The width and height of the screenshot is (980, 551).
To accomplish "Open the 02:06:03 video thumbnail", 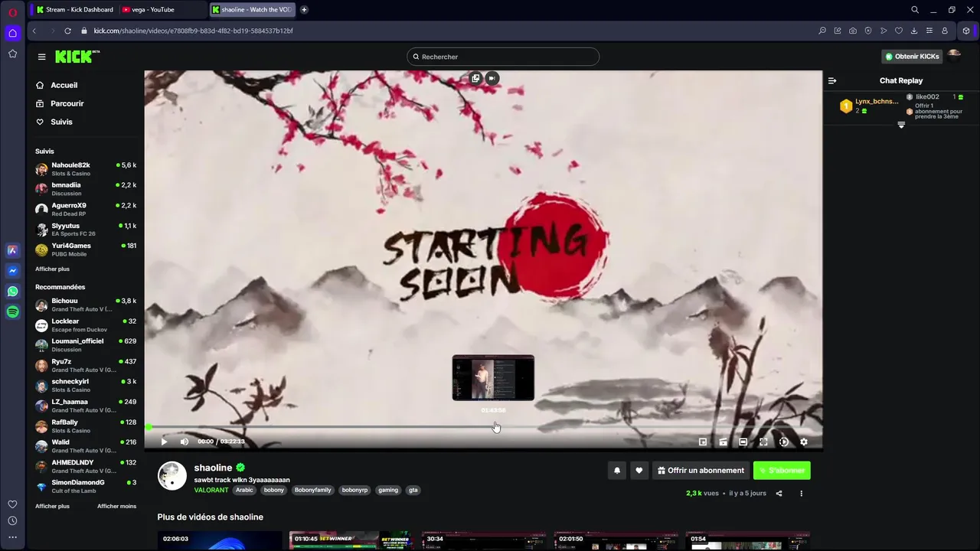I will (220, 541).
